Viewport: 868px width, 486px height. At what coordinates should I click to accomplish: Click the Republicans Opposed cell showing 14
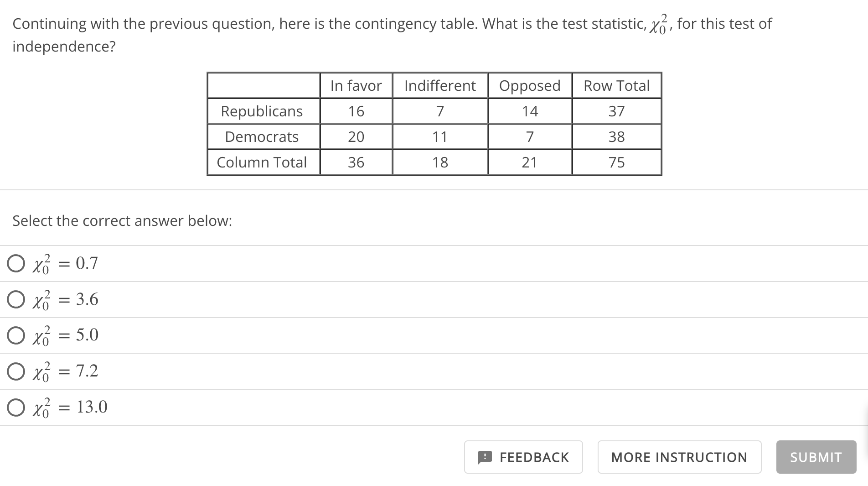(x=530, y=111)
